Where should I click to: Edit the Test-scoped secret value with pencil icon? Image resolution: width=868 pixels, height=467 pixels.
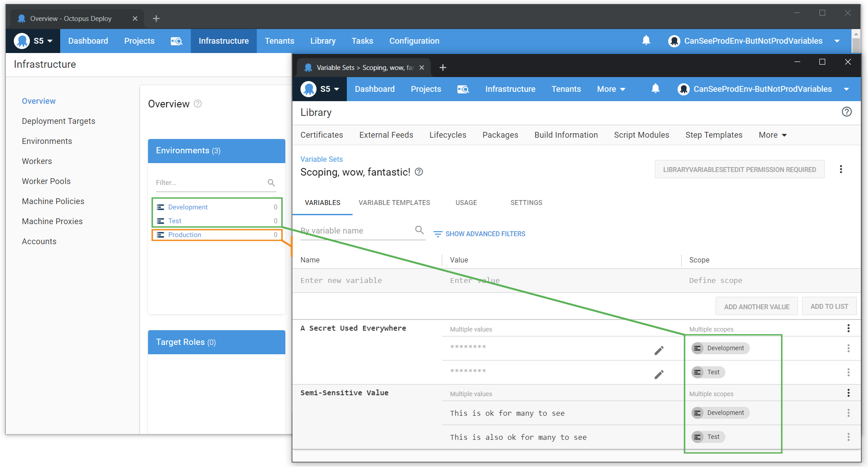[x=658, y=374]
